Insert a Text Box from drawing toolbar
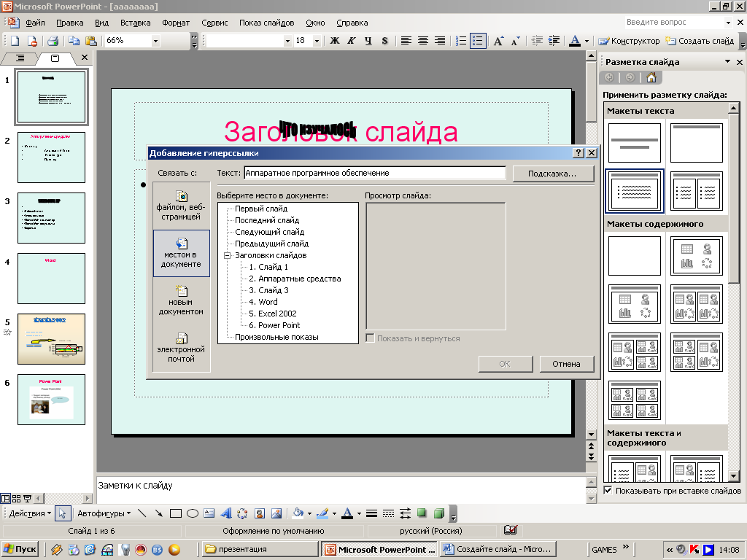 click(x=209, y=513)
